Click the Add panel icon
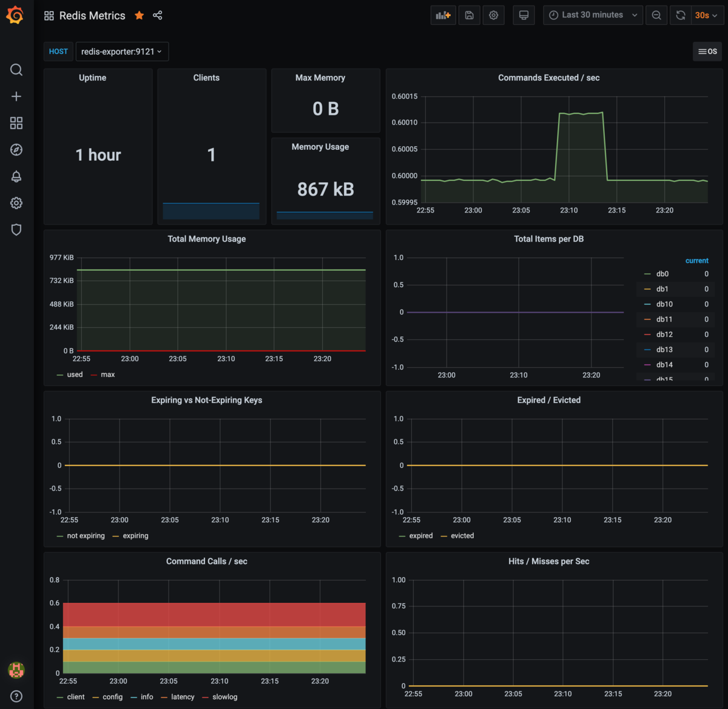The image size is (728, 709). tap(443, 15)
